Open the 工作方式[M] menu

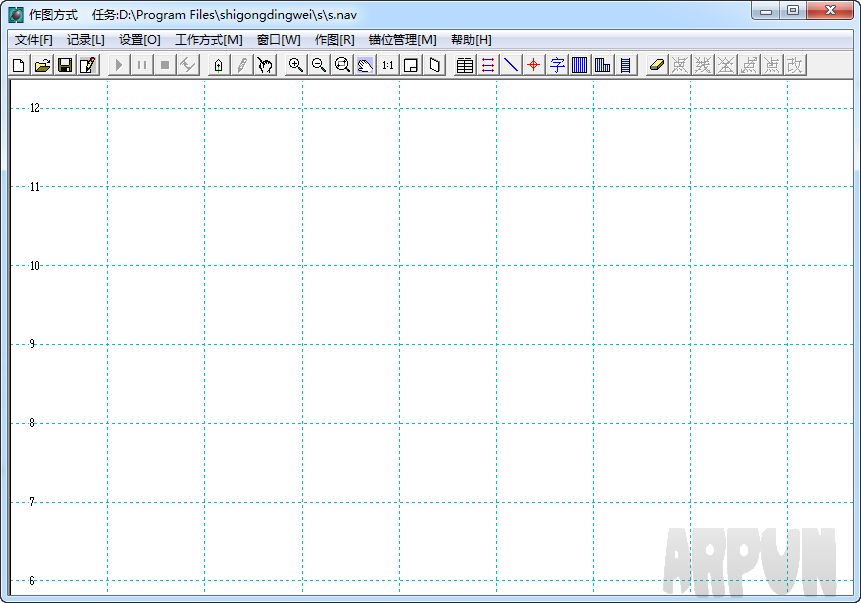click(x=208, y=40)
